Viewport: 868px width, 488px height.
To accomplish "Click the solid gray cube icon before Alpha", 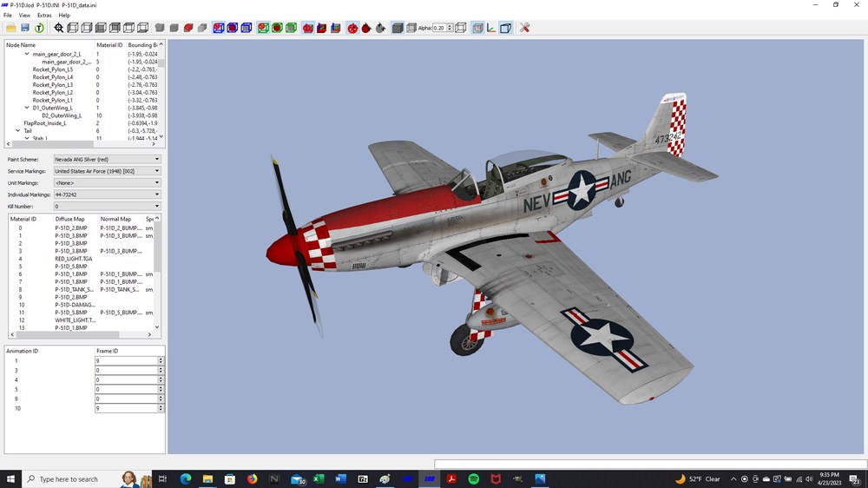I will [397, 28].
